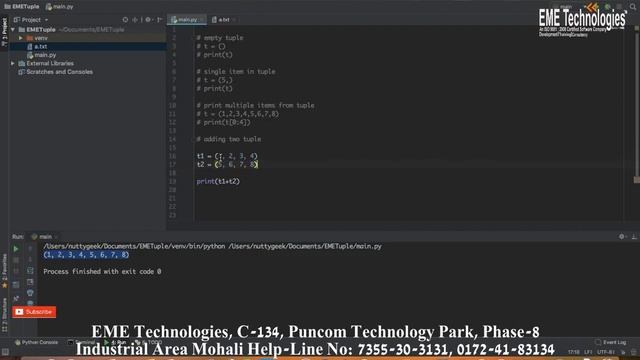Toggle soft-wrap icon in Run output
The height and width of the screenshot is (360, 640).
30,271
